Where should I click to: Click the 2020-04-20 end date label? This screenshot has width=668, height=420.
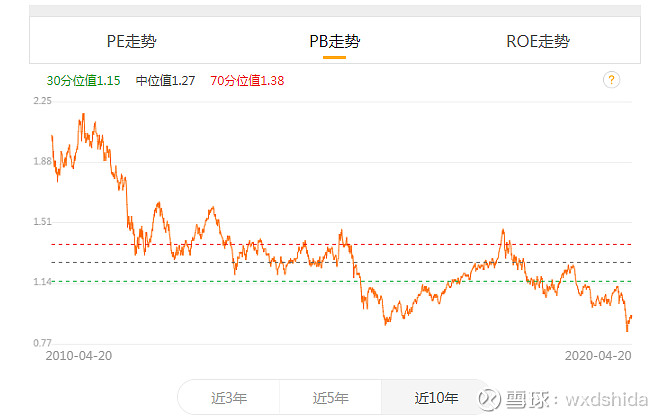tap(598, 356)
